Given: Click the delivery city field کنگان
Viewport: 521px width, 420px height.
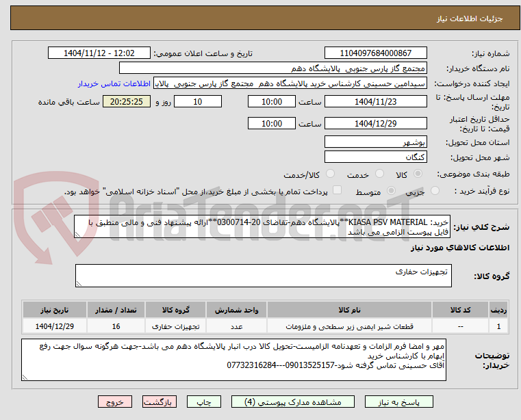Looking at the screenshot, I should 375,157.
